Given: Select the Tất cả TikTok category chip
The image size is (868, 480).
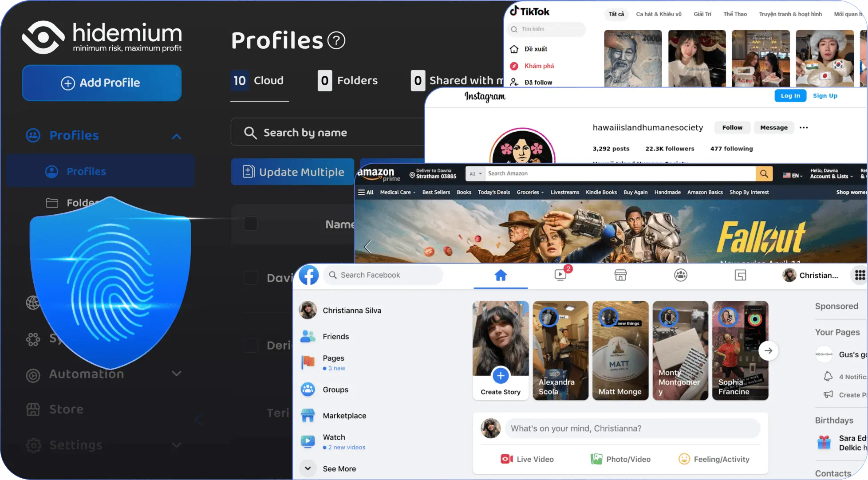Looking at the screenshot, I should coord(616,14).
